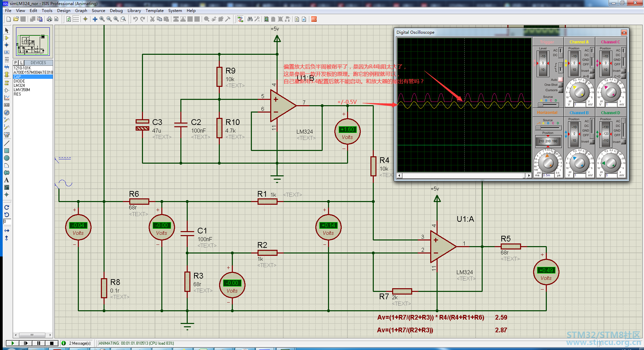Select the Current Probe tool
Screen dimensions: 644x350
[7, 127]
